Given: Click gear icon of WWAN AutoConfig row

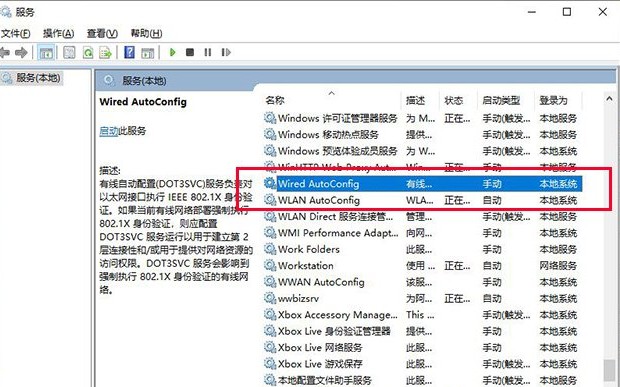Looking at the screenshot, I should [x=270, y=282].
